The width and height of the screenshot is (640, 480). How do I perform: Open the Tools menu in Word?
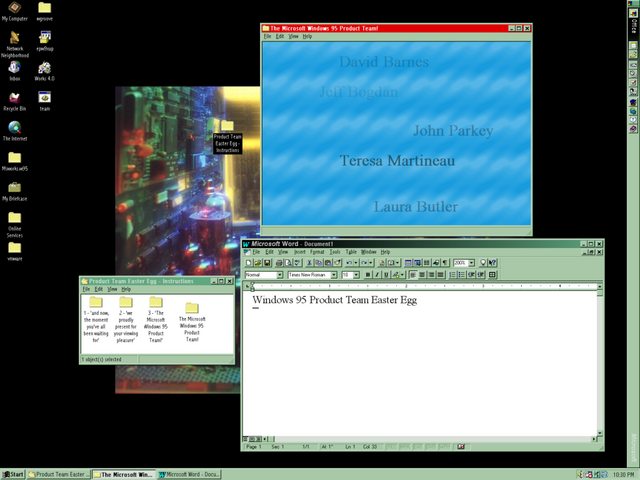[x=335, y=252]
